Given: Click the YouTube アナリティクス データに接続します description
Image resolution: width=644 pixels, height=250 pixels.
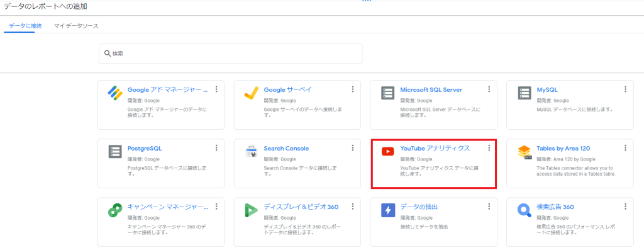Looking at the screenshot, I should (440, 171).
